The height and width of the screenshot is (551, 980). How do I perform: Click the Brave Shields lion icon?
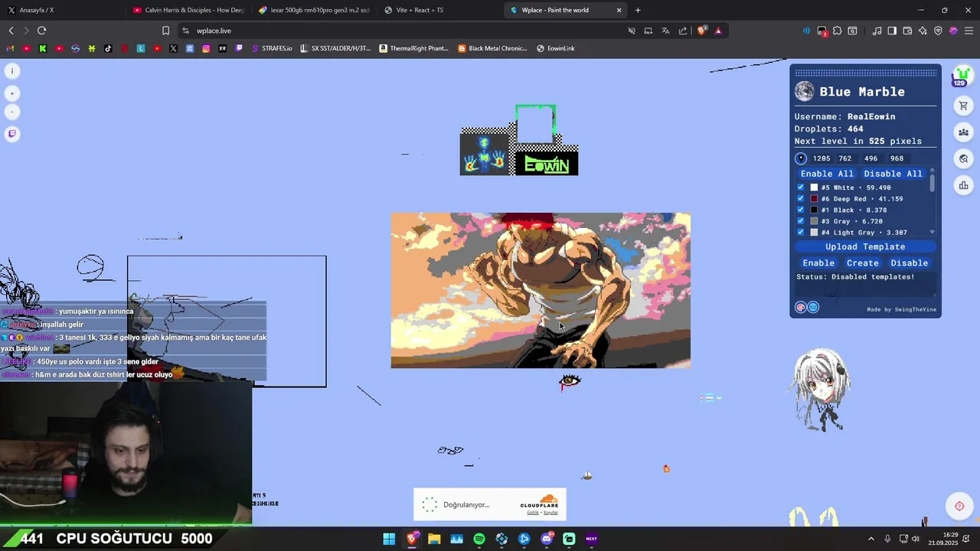coord(701,31)
